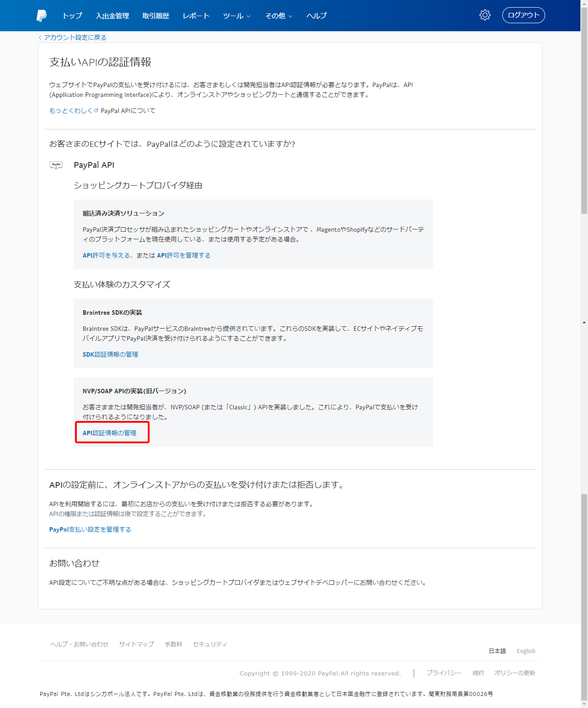The height and width of the screenshot is (708, 588).
Task: Open the footer ヘルプ・お問い合わせ link
Action: [79, 644]
